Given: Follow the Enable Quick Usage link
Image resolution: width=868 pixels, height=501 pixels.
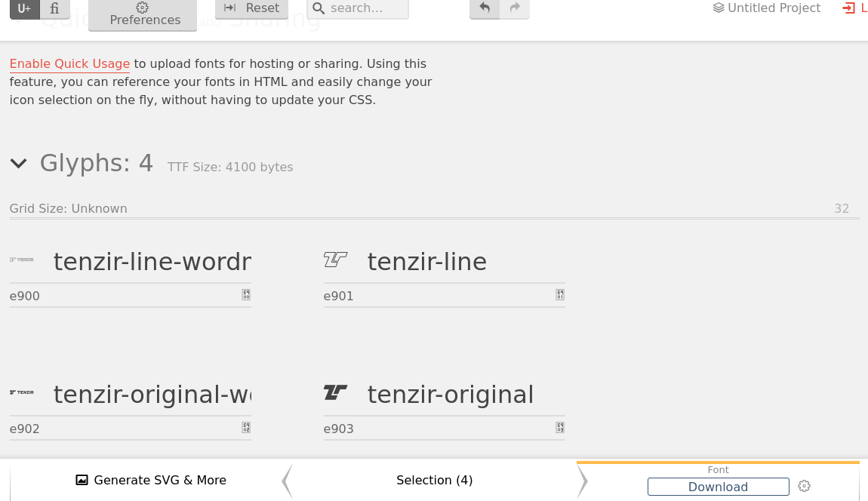Looking at the screenshot, I should point(69,63).
